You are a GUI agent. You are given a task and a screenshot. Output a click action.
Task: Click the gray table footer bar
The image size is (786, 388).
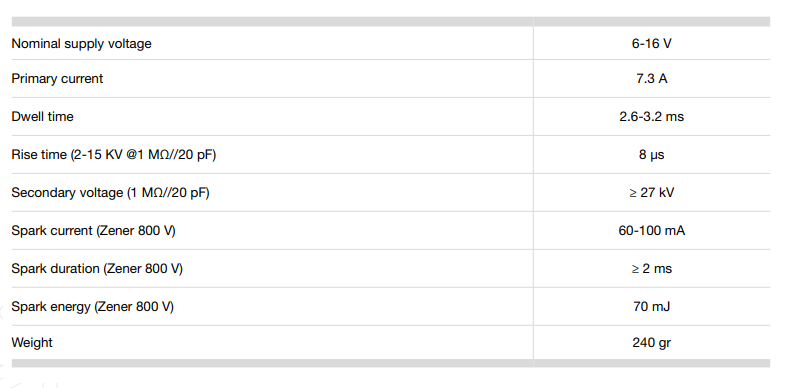391,363
